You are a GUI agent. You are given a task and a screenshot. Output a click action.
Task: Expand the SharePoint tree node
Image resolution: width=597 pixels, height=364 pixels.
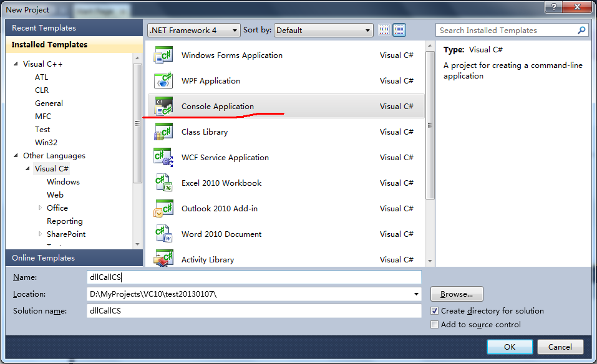[40, 234]
